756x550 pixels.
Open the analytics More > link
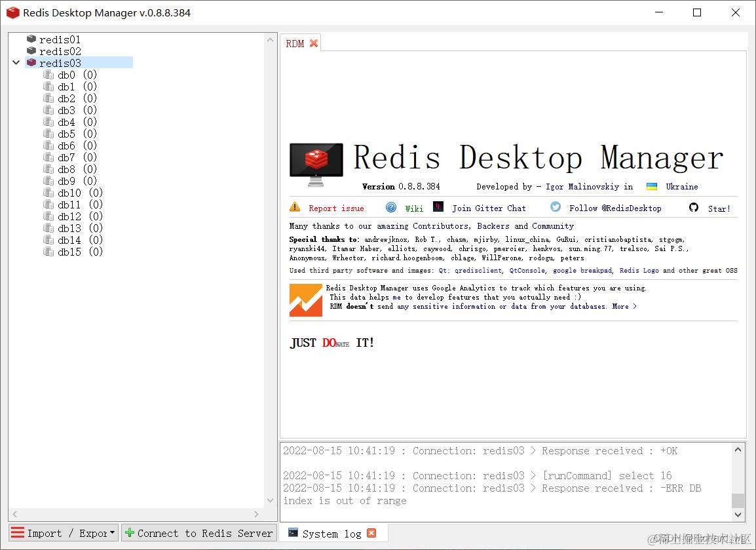click(624, 307)
